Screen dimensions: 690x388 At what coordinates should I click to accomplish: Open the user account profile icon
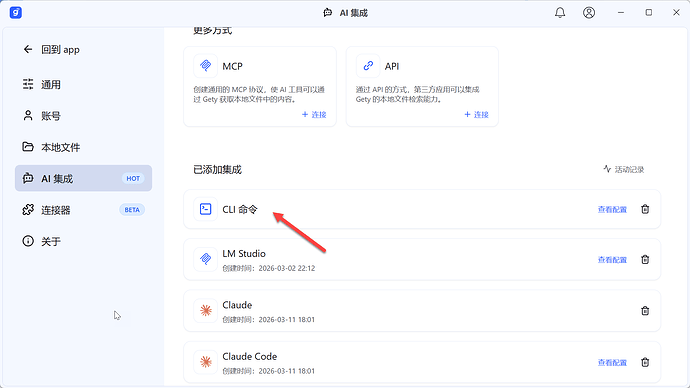tap(589, 12)
